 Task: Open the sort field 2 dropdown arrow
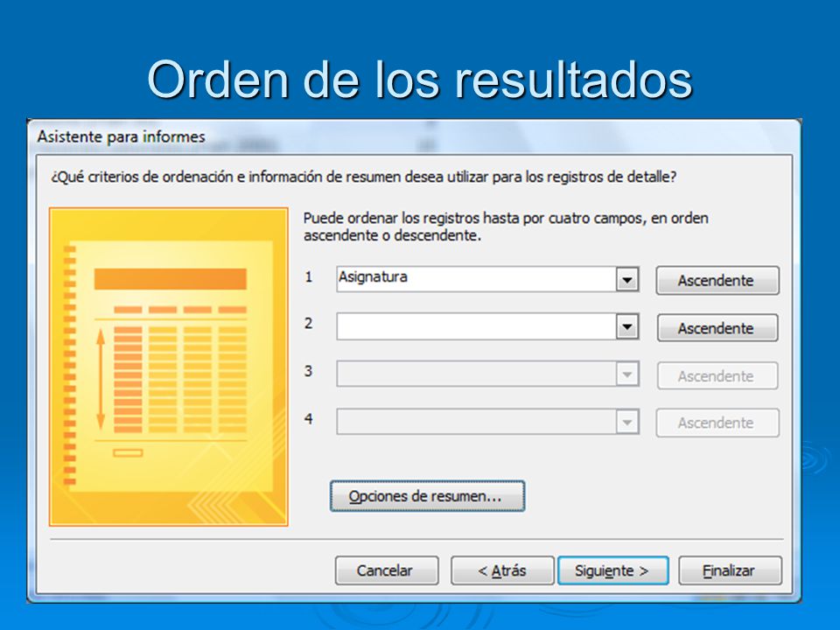[x=626, y=326]
